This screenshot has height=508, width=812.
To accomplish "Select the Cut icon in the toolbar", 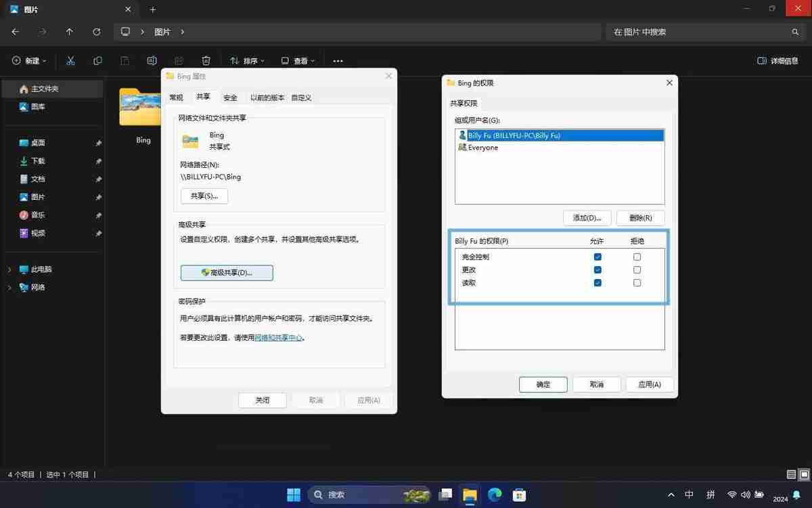I will coord(70,60).
